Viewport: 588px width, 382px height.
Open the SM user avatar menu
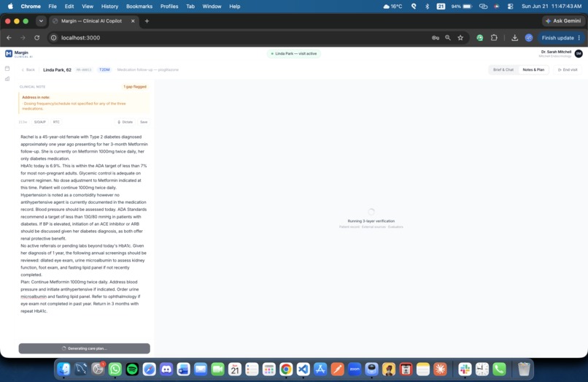579,54
